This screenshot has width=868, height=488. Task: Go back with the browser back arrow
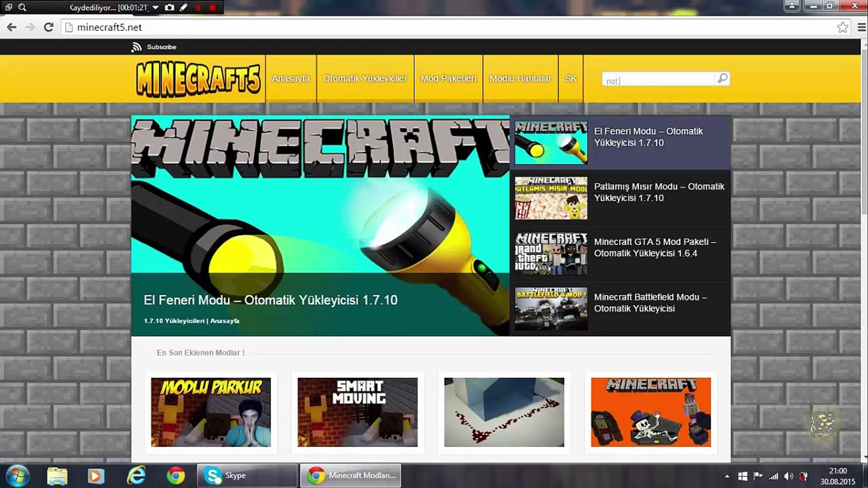[x=12, y=27]
